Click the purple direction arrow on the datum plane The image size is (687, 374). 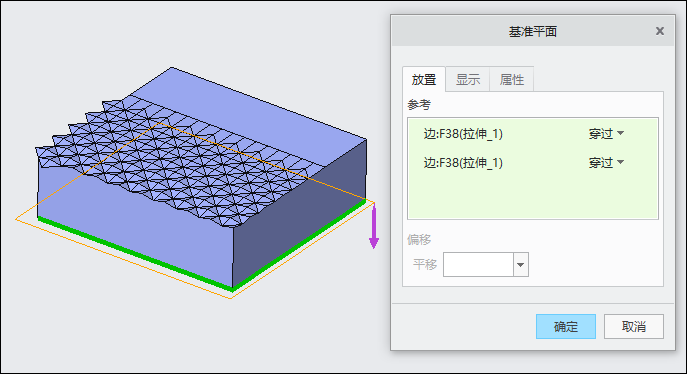373,227
